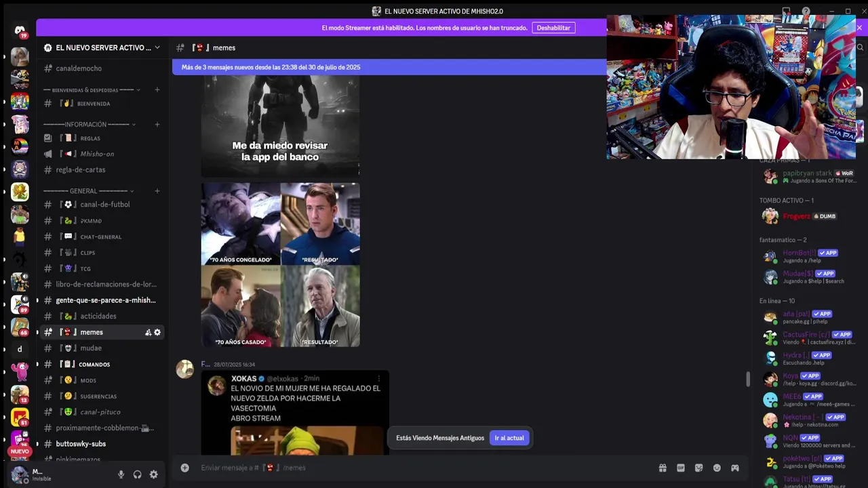Open Captain America 70 años meme image
The image size is (868, 488).
click(x=280, y=264)
